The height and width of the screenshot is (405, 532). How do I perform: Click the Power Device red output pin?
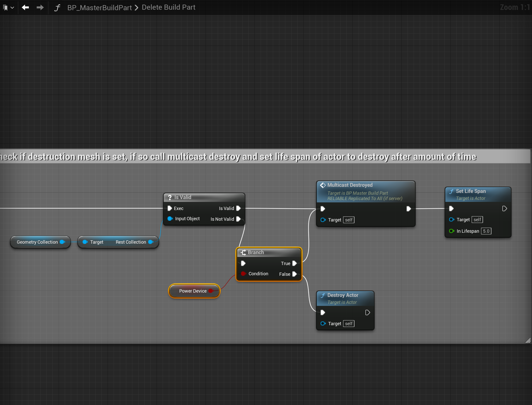click(x=211, y=291)
